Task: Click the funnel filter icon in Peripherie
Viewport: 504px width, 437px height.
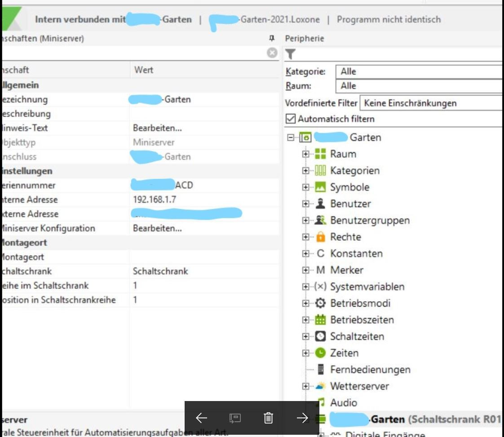Action: click(x=290, y=54)
